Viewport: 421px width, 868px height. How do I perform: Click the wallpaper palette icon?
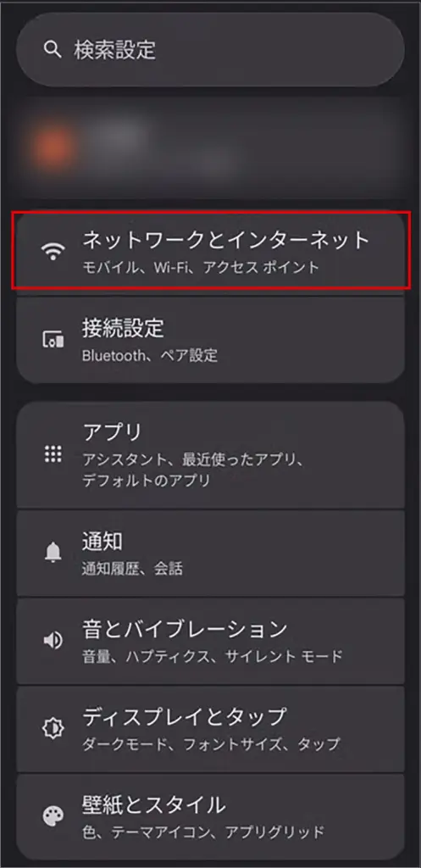53,815
